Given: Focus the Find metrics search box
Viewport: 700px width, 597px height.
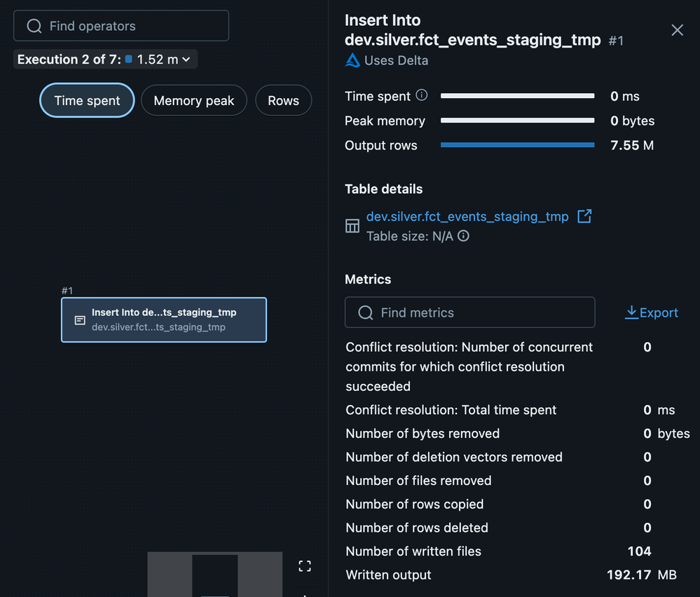Looking at the screenshot, I should (476, 313).
